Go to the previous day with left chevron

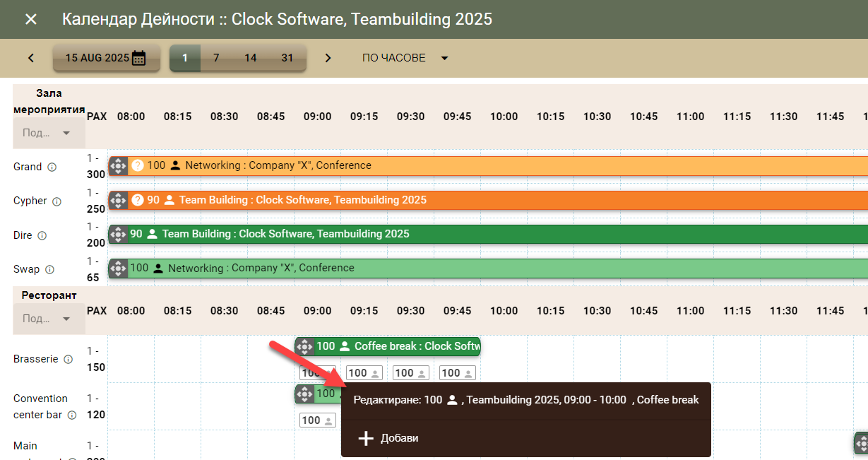coord(31,58)
